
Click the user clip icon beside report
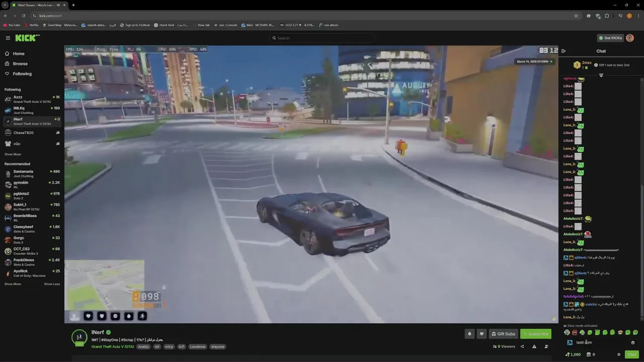(546, 346)
